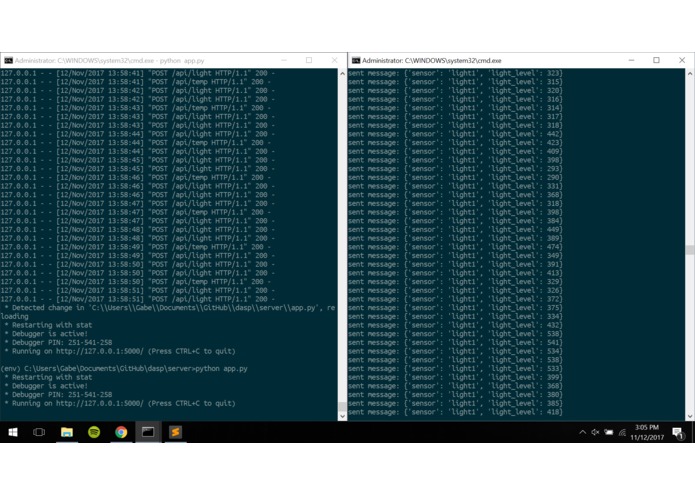The width and height of the screenshot is (695, 494).
Task: Click the 13:58:41 '/api/temp' log line
Action: click(x=135, y=82)
